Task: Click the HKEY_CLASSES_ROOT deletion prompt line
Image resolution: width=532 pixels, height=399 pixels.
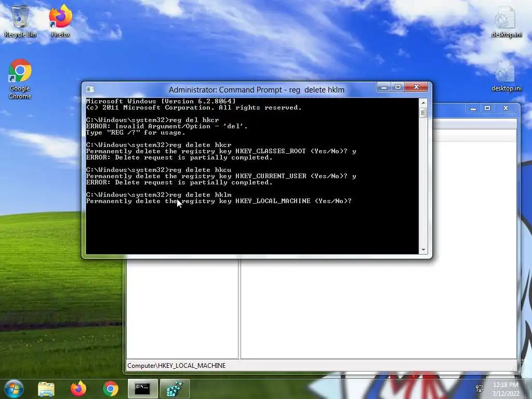Action: pos(221,151)
